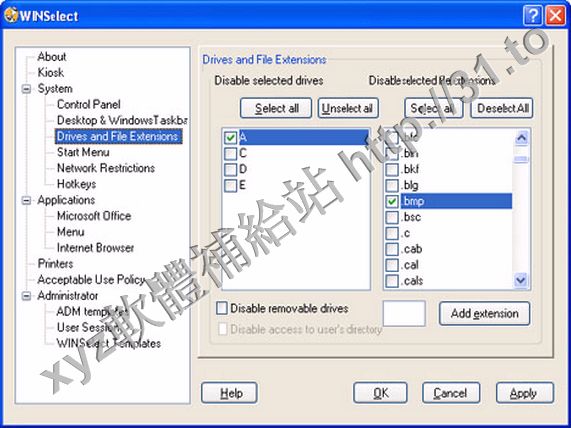Select Printers in the tree
Screen dimensions: 571x428
click(x=55, y=264)
